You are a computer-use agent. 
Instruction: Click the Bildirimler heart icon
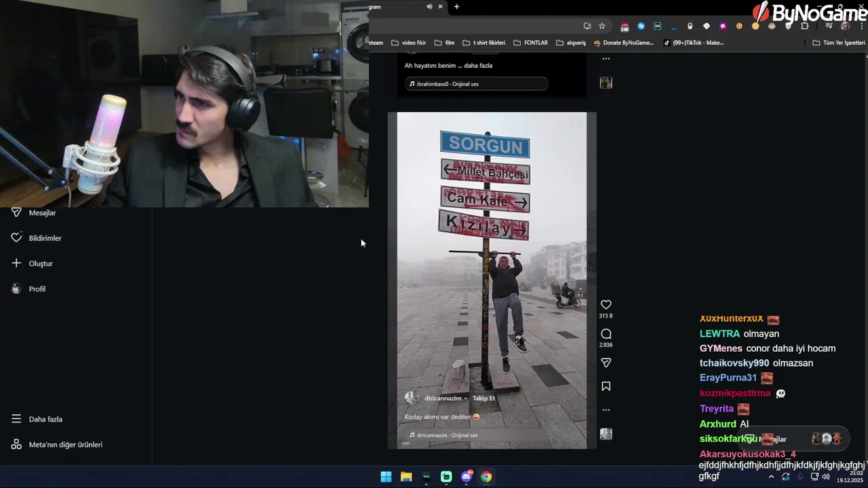coord(16,238)
